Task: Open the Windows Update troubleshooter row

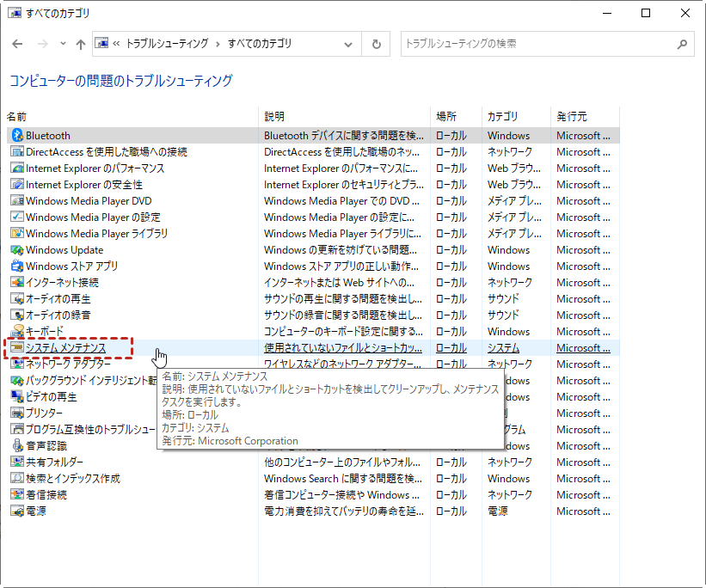Action: click(x=313, y=250)
